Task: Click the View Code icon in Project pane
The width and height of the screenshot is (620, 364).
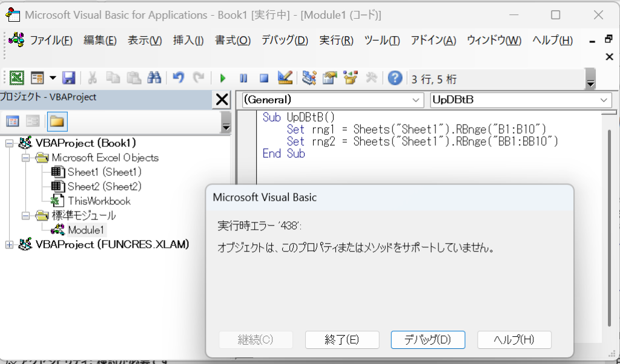Action: pyautogui.click(x=12, y=121)
